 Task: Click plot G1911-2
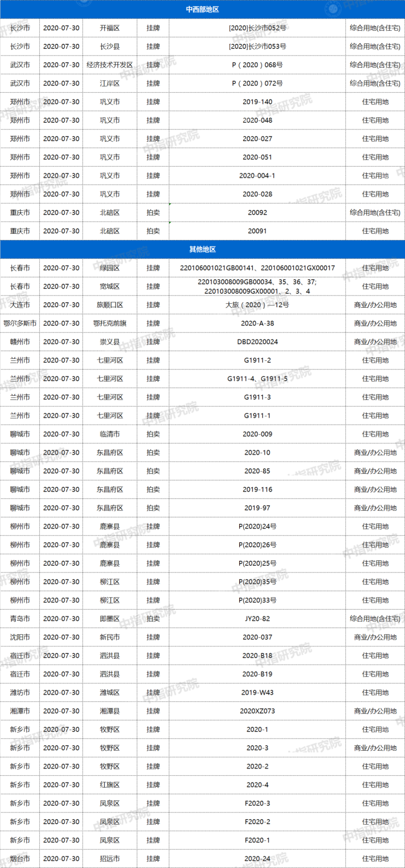click(257, 360)
